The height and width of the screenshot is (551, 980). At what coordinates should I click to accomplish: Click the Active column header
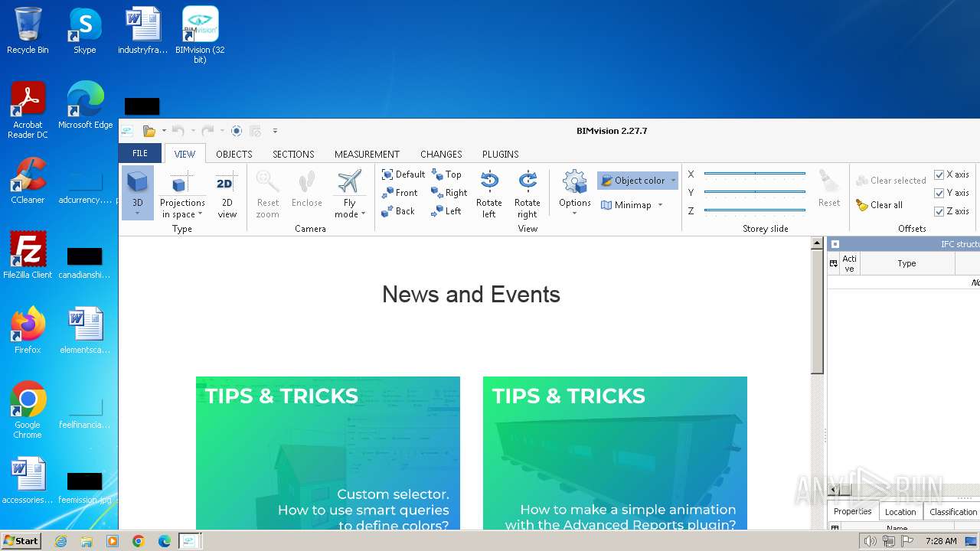point(849,263)
